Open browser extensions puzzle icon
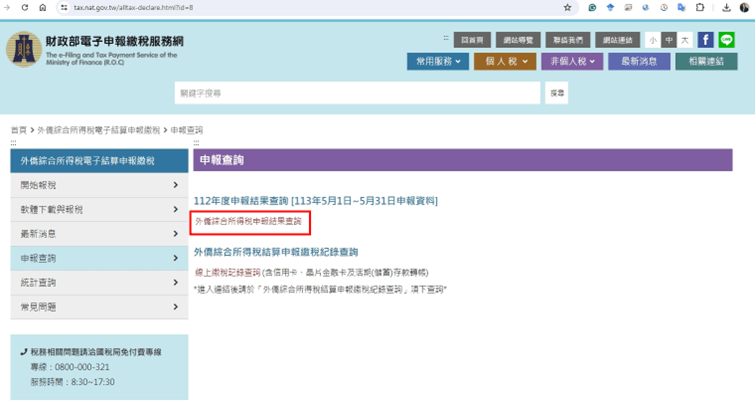 700,7
